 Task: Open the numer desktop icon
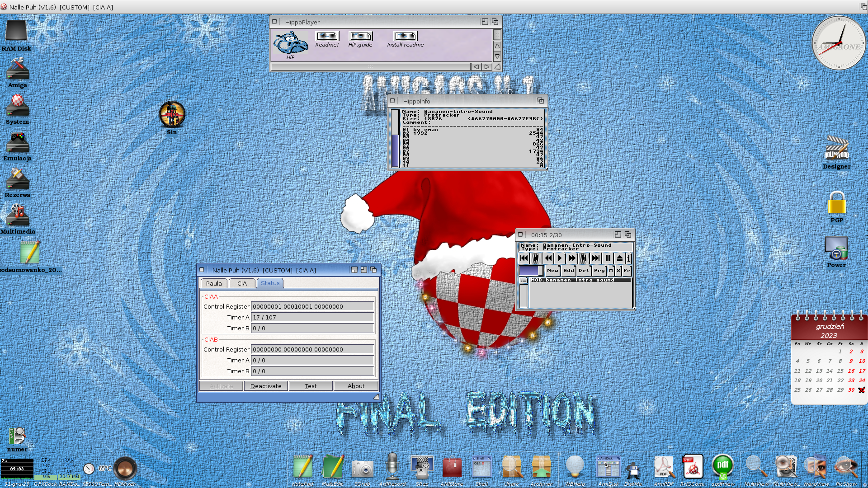click(x=17, y=440)
